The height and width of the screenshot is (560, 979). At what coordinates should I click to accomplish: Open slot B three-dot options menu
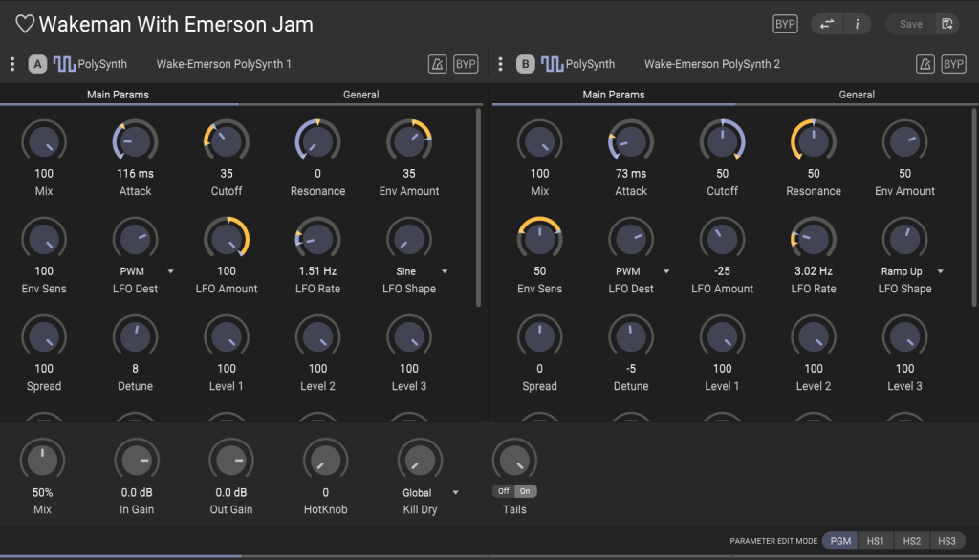coord(500,64)
